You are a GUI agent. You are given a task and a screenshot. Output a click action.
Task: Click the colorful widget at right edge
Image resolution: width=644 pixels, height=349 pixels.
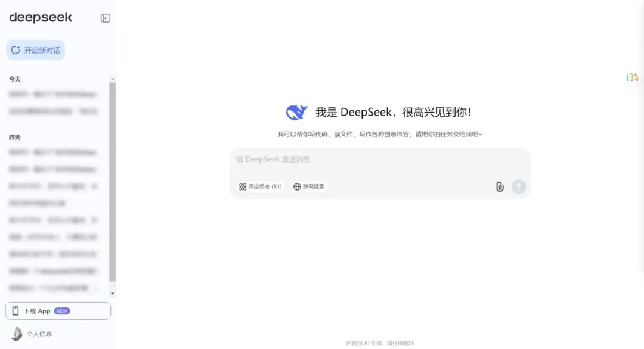coord(633,77)
